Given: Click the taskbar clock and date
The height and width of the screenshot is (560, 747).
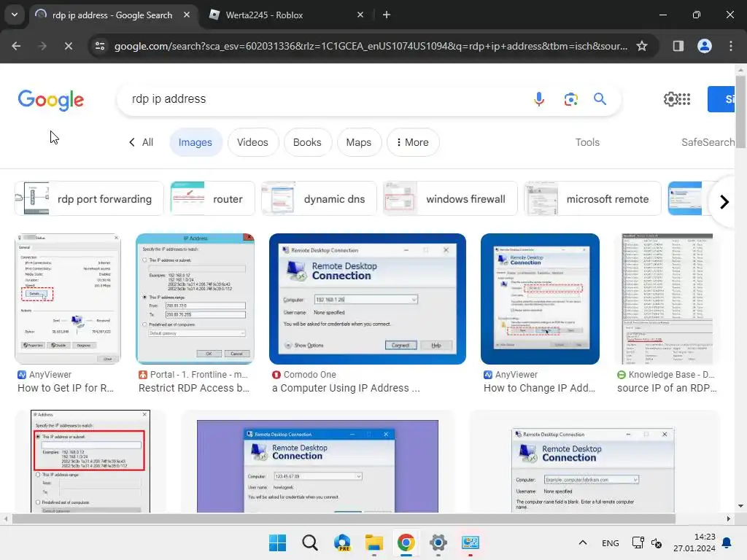Looking at the screenshot, I should (x=694, y=542).
